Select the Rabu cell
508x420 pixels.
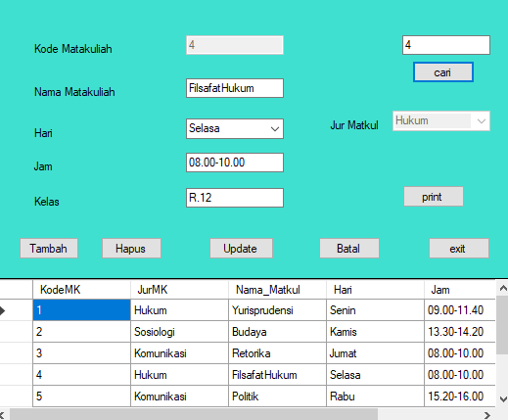point(375,397)
